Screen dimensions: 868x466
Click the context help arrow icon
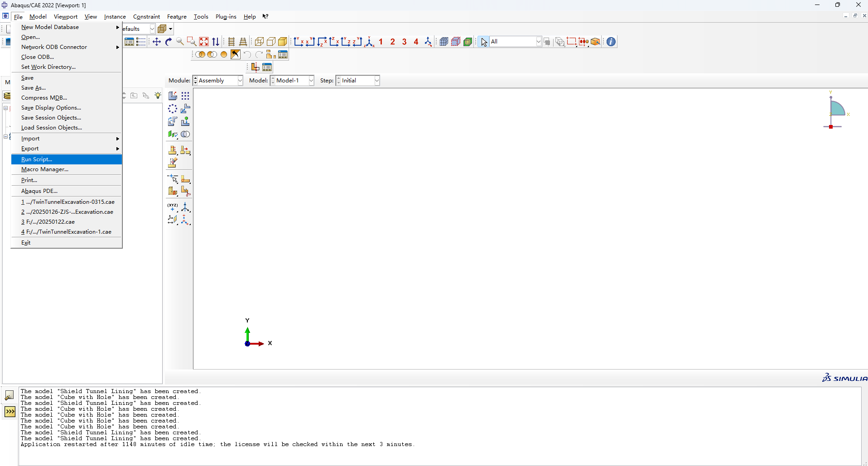pos(265,17)
